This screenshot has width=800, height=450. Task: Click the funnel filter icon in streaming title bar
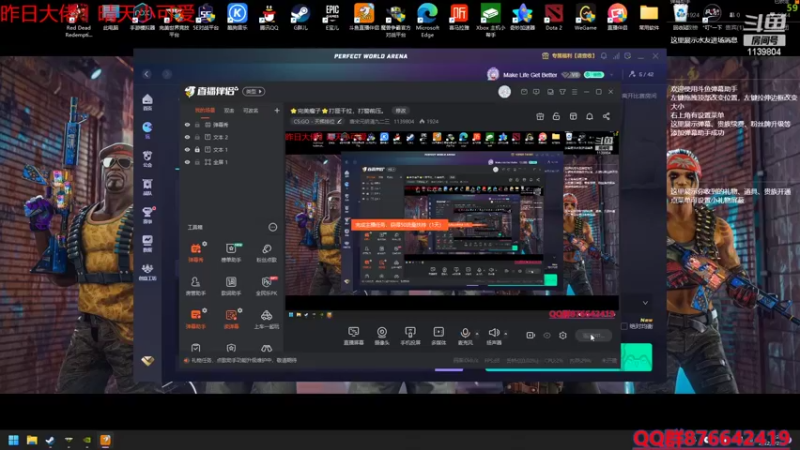pos(562,92)
